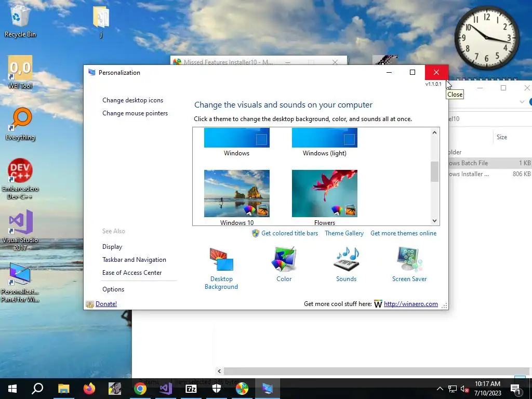Select the Windows Batch File row
532x399 pixels.
pos(490,163)
